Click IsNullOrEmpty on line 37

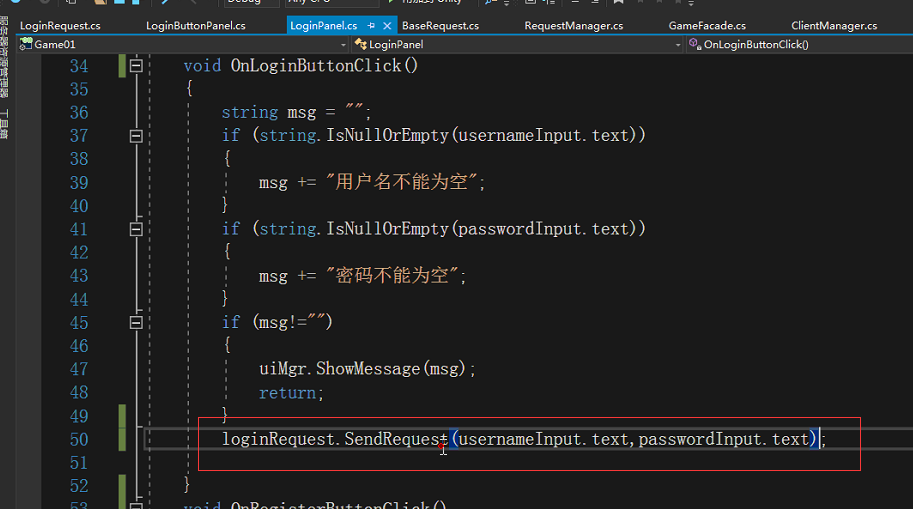(x=387, y=135)
